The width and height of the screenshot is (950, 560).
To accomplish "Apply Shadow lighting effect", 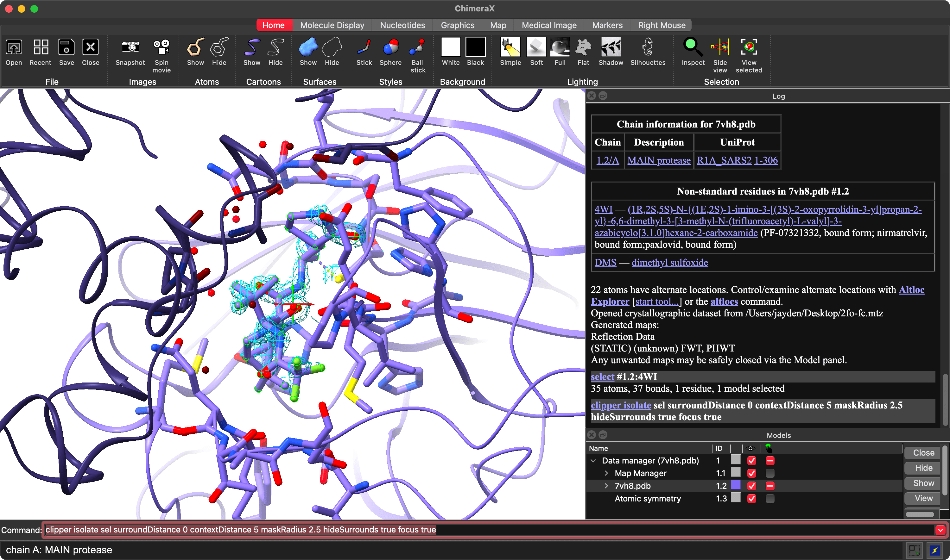I will pyautogui.click(x=611, y=47).
